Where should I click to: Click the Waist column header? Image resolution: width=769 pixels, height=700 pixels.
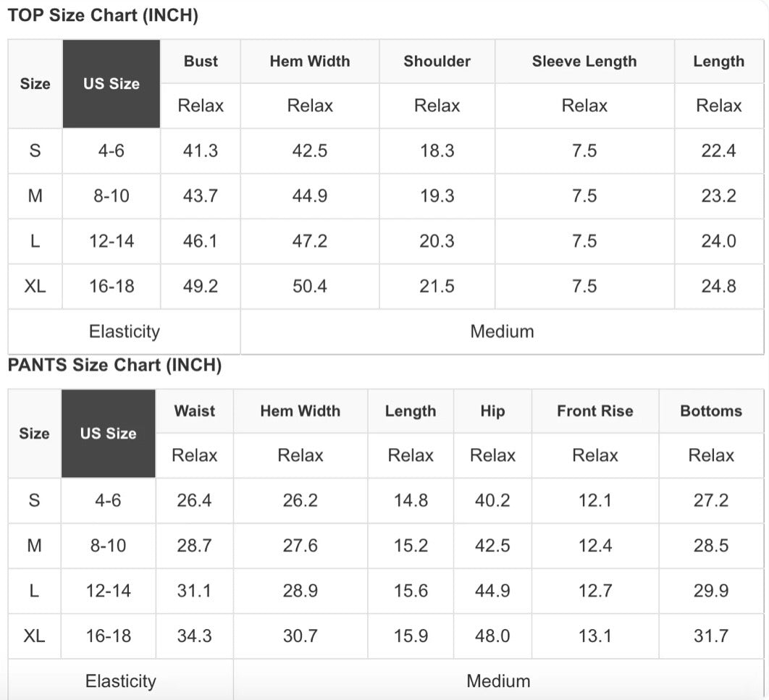[195, 410]
